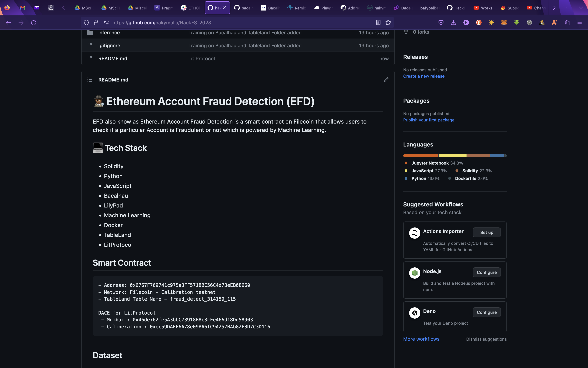Screen dimensions: 588x368
Task: Click the inference folder icon
Action: [x=90, y=33]
